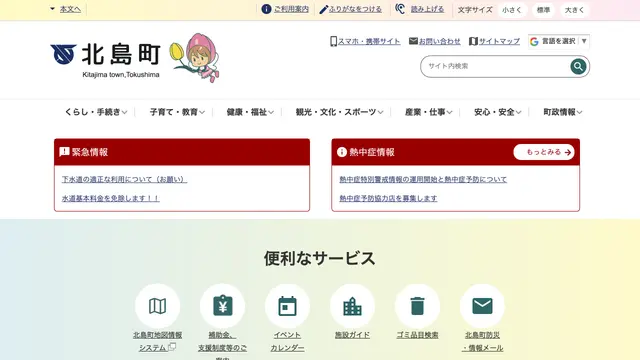Open the ゴミ品目検索 text link
This screenshot has height=360, width=640.
pos(417,335)
